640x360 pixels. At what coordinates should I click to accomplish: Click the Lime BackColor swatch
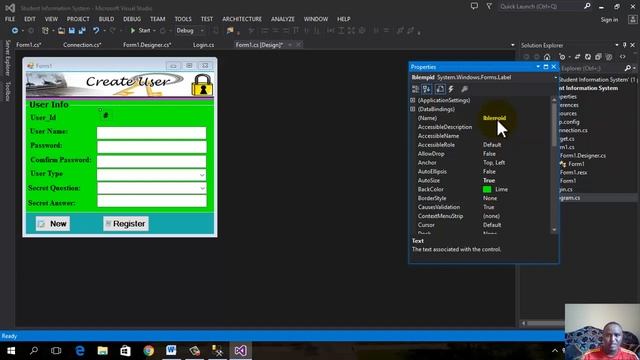[x=487, y=189]
